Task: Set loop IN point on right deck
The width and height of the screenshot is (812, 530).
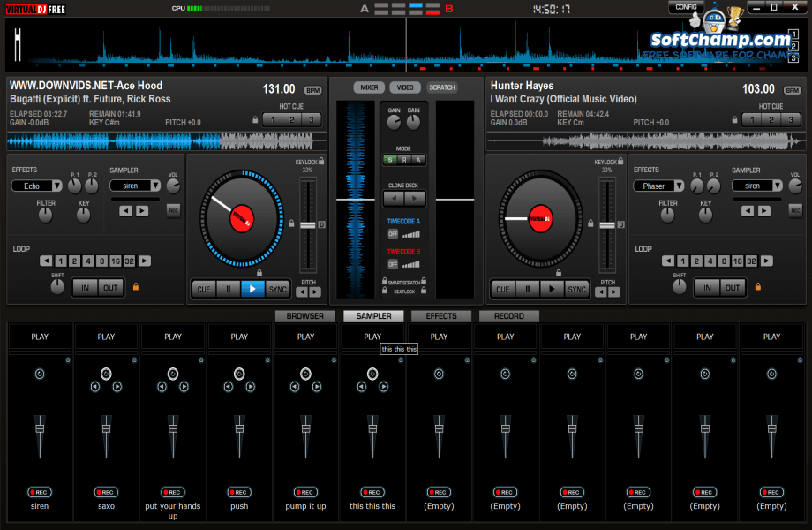Action: point(707,288)
